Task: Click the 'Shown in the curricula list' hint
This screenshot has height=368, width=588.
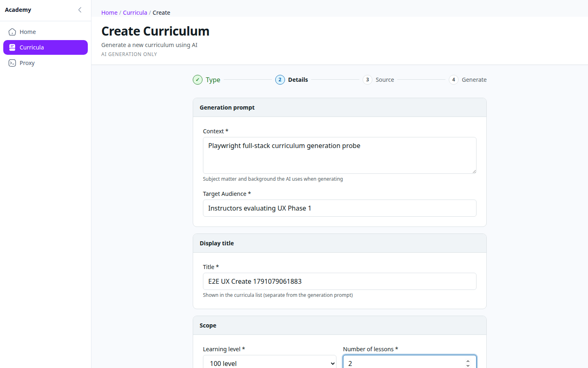Action: click(278, 295)
